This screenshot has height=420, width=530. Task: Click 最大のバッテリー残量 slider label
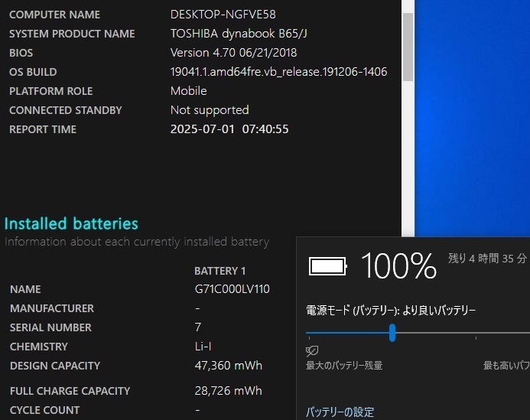coord(344,366)
